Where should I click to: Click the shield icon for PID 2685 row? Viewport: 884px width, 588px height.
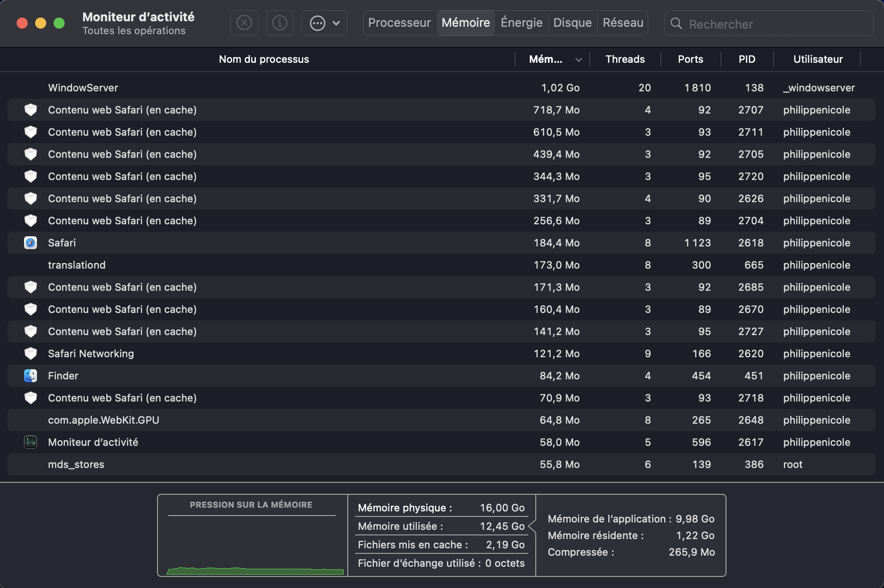click(30, 287)
